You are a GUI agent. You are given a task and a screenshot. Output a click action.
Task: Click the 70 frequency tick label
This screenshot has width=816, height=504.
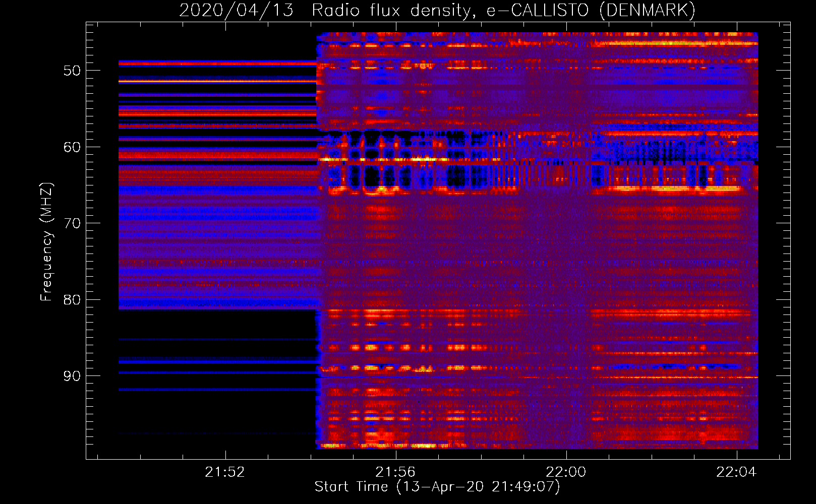[x=72, y=223]
